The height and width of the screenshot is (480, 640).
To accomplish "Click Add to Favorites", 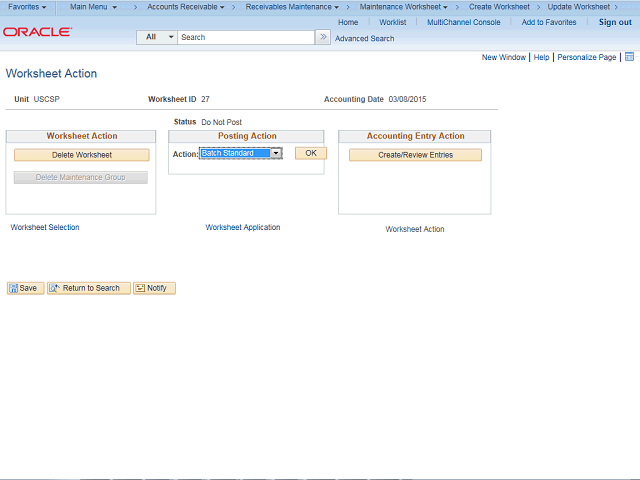I will tap(549, 22).
